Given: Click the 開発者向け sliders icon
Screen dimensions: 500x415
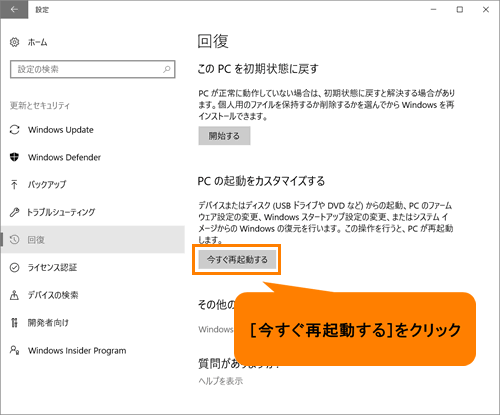Looking at the screenshot, I should 14,322.
